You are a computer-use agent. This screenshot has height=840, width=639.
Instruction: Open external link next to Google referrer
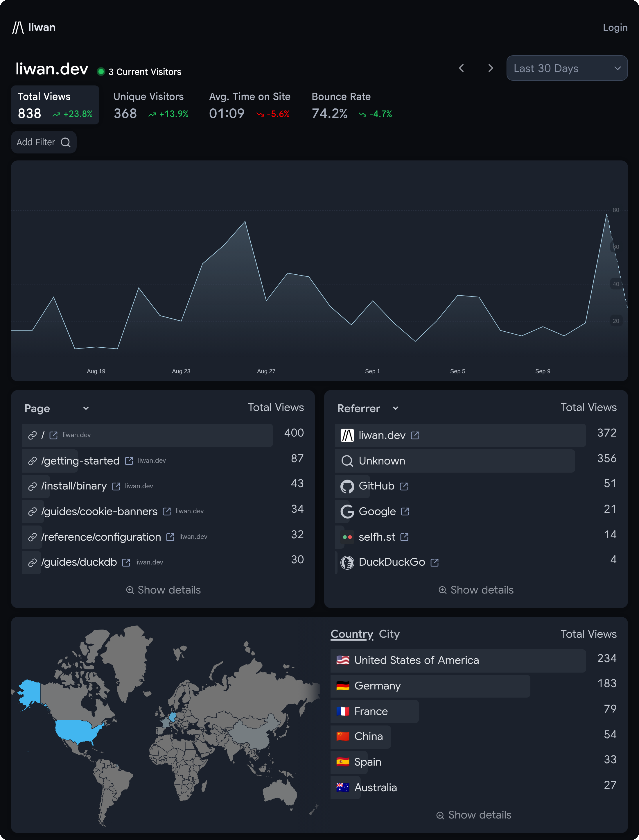pos(405,512)
